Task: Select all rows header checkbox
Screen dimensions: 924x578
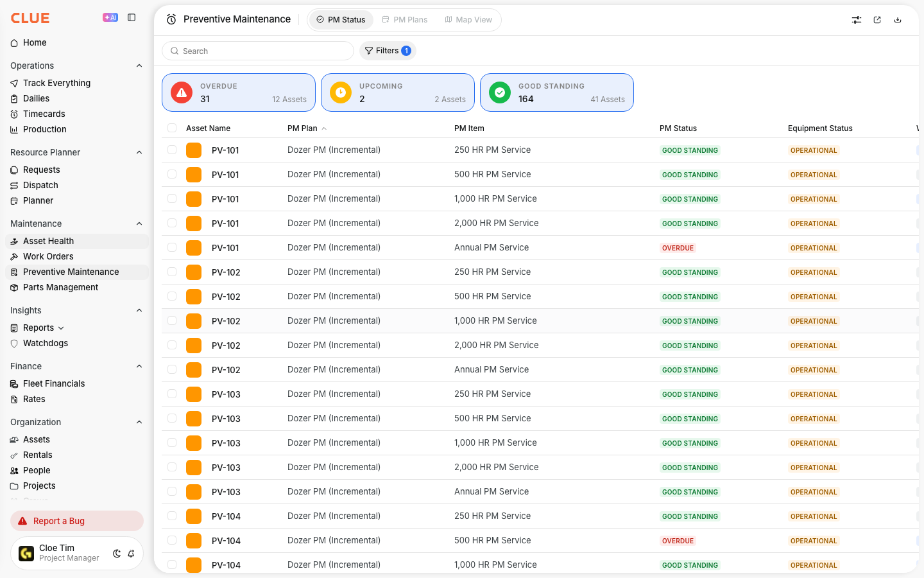Action: point(172,128)
